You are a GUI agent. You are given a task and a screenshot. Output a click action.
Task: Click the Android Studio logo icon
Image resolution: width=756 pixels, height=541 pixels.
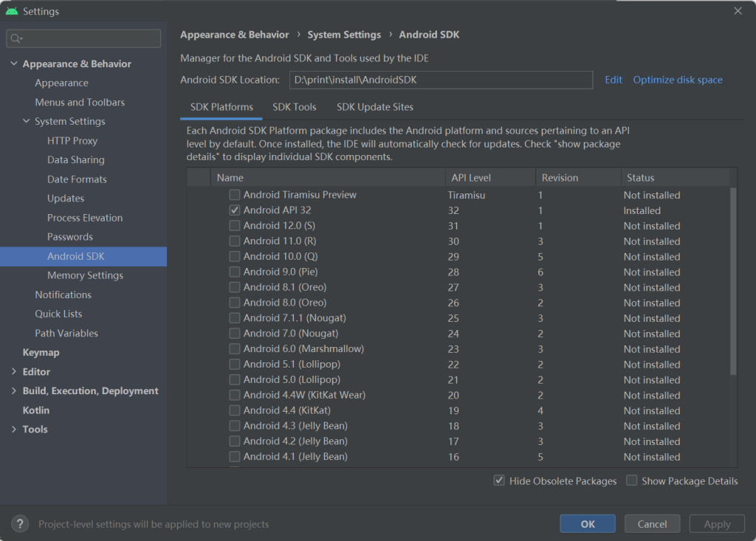(x=12, y=11)
